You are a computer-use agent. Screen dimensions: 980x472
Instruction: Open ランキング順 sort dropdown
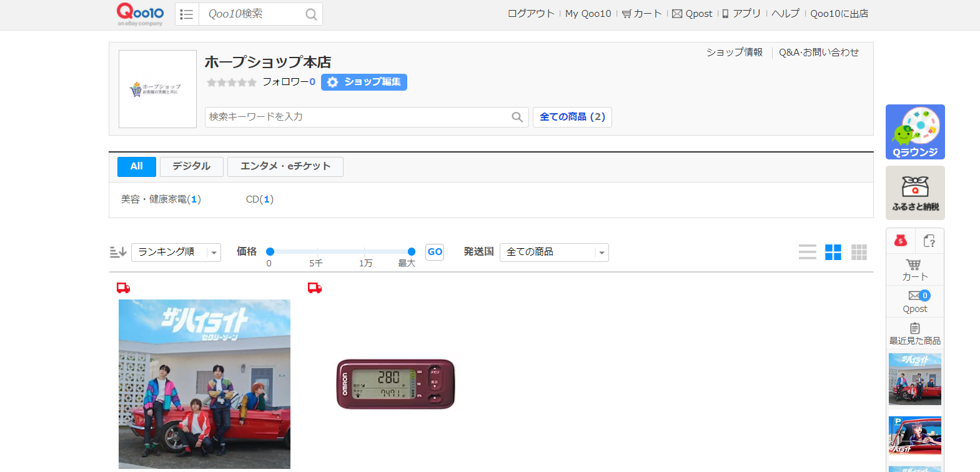coord(176,252)
